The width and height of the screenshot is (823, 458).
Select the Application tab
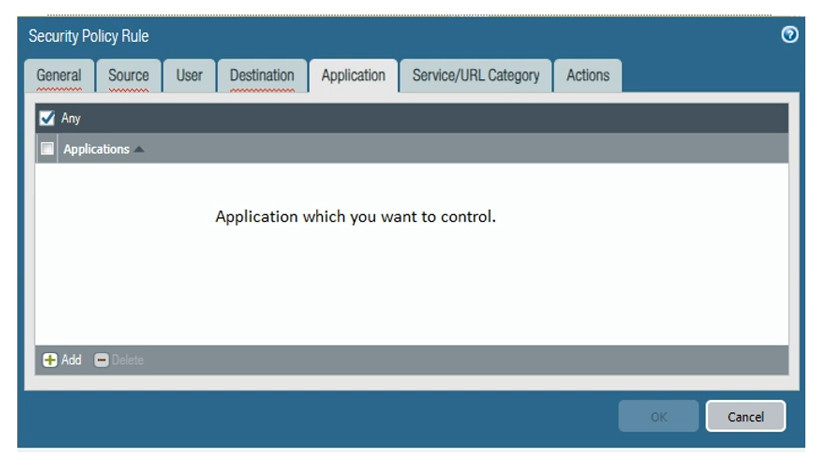click(x=353, y=76)
